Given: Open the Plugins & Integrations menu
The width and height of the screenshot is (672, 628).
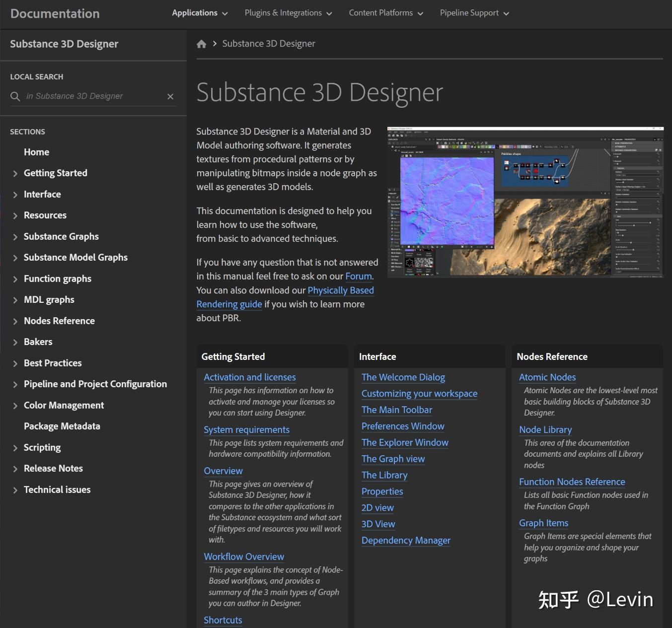Looking at the screenshot, I should click(288, 13).
